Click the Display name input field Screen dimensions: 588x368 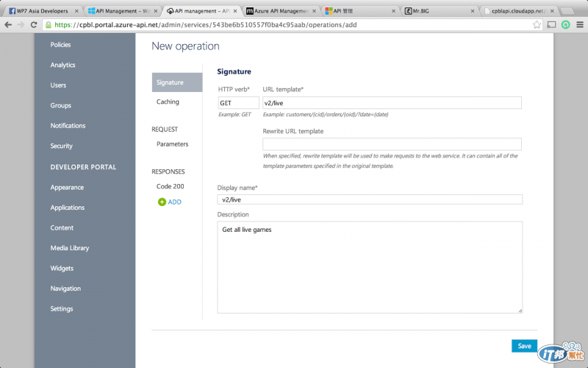(370, 199)
